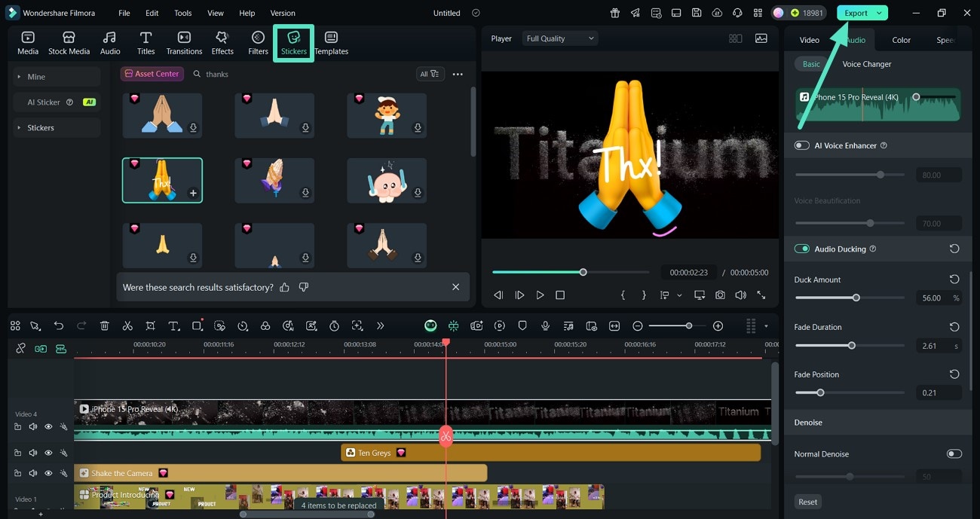Click the Undo icon in timeline toolbar

[x=59, y=326]
